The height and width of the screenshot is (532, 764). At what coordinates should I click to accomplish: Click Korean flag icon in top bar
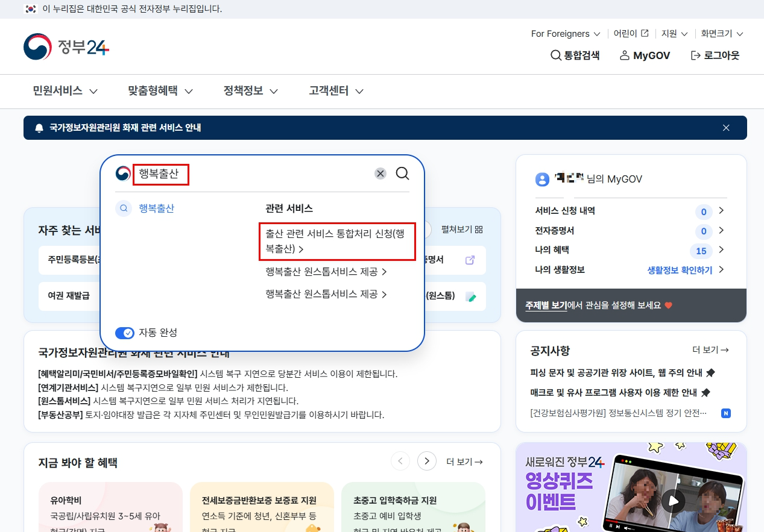(31, 9)
